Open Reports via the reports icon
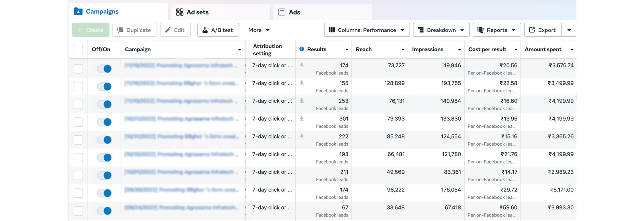This screenshot has width=644, height=221. (480, 30)
